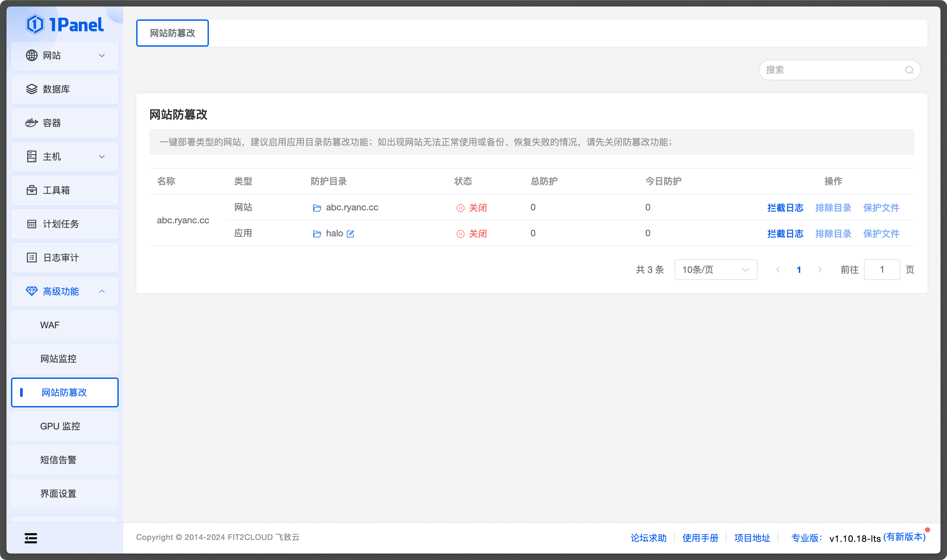This screenshot has height=560, width=947.
Task: Open the abc.ryanc.cc folder icon
Action: pyautogui.click(x=317, y=208)
